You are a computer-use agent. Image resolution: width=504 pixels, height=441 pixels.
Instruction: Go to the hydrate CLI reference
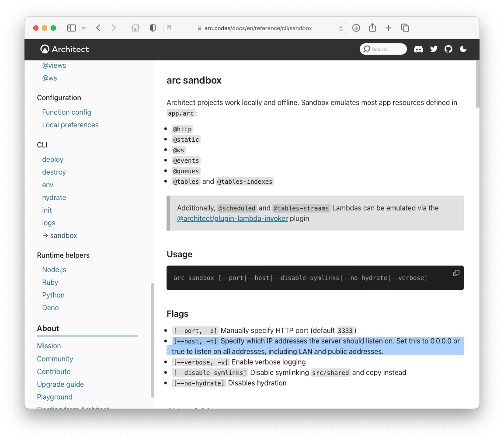pos(54,197)
